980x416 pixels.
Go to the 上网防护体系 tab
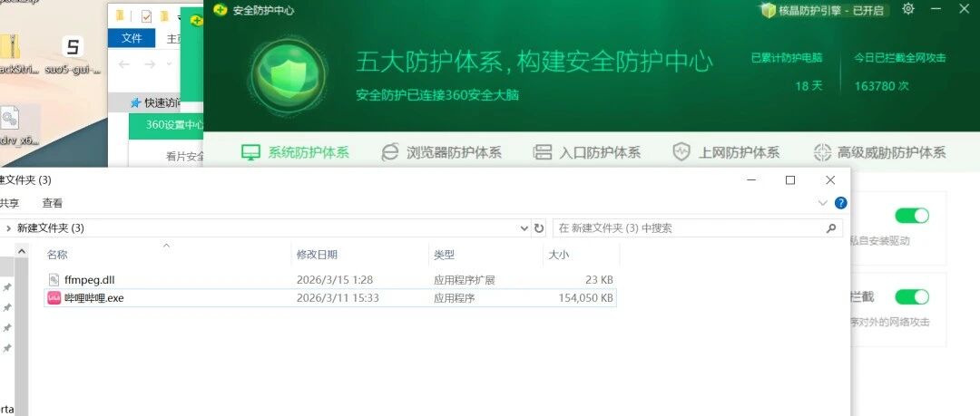(x=726, y=152)
